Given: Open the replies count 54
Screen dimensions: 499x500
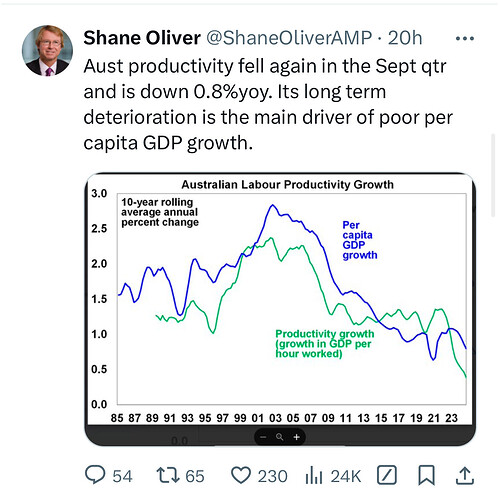Looking at the screenshot, I should tap(122, 476).
